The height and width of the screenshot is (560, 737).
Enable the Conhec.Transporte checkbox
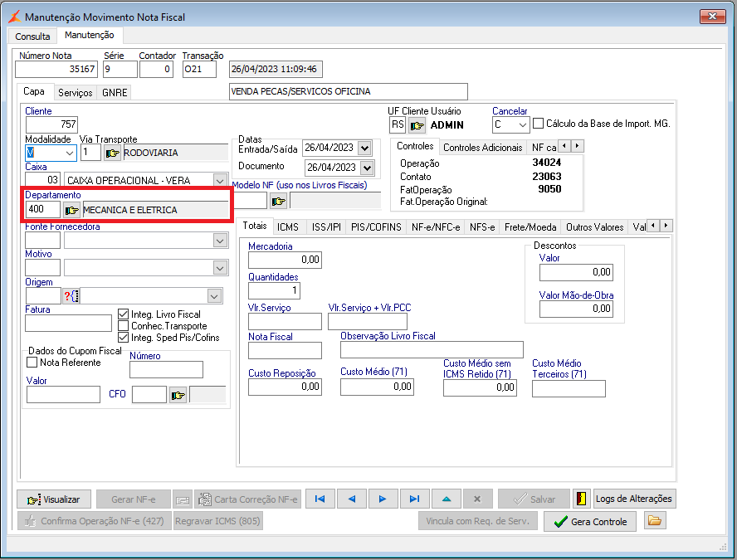click(124, 326)
